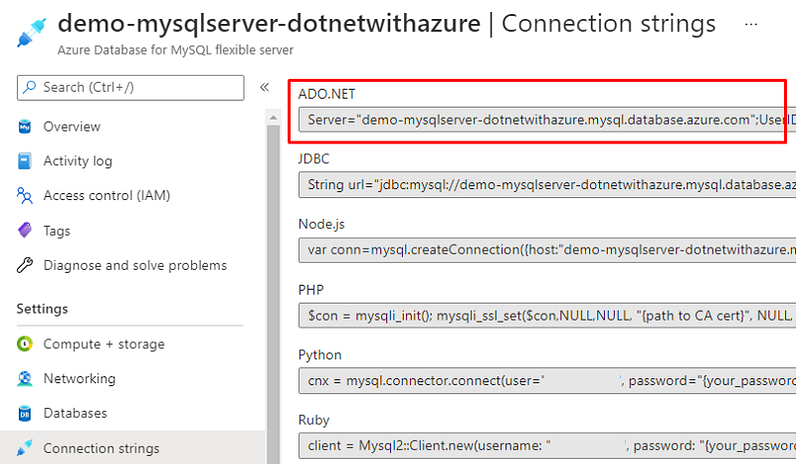Click the Python label
The height and width of the screenshot is (464, 800).
coord(320,355)
